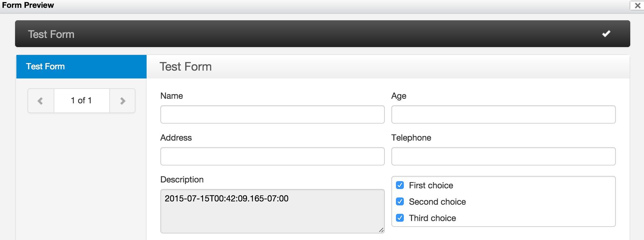
Task: Go to the next form page arrow
Action: (x=123, y=101)
